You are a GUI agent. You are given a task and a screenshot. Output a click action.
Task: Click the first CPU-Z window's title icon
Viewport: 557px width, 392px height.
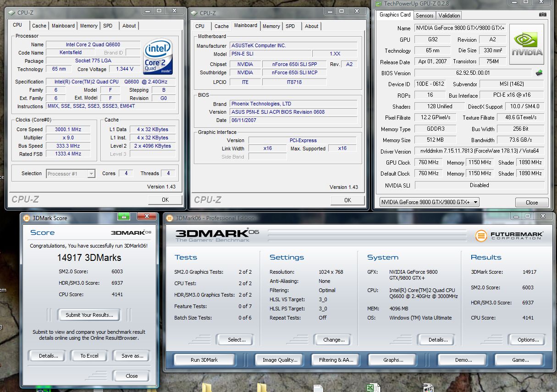(11, 12)
